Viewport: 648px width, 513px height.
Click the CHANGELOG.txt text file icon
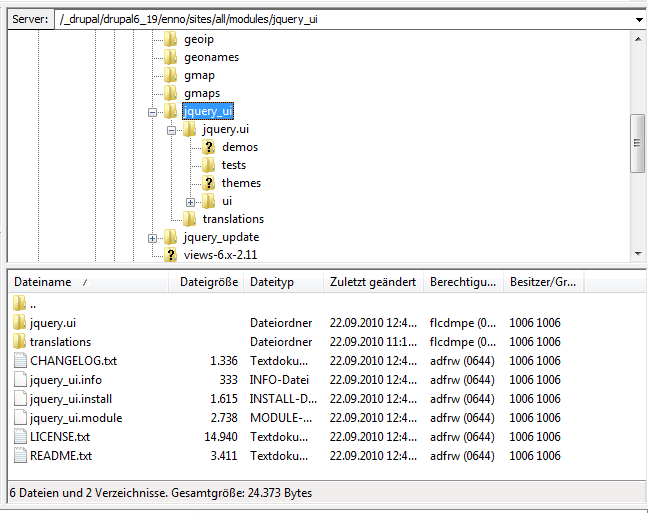20,360
